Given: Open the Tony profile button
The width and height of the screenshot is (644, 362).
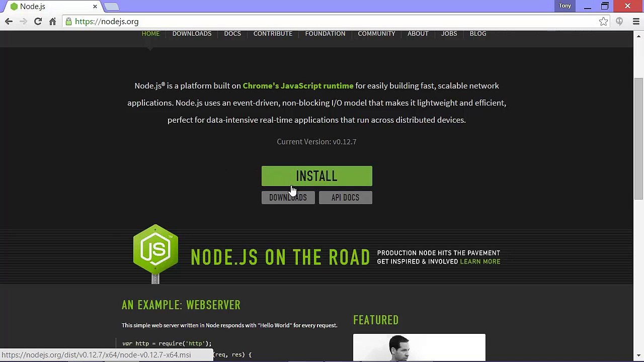Looking at the screenshot, I should click(565, 6).
